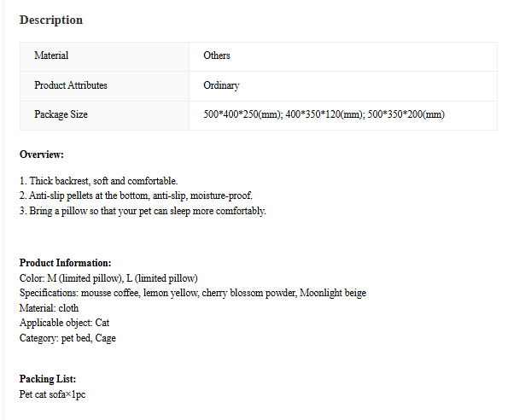Click the Material cloth line
The height and width of the screenshot is (420, 508).
pos(49,308)
